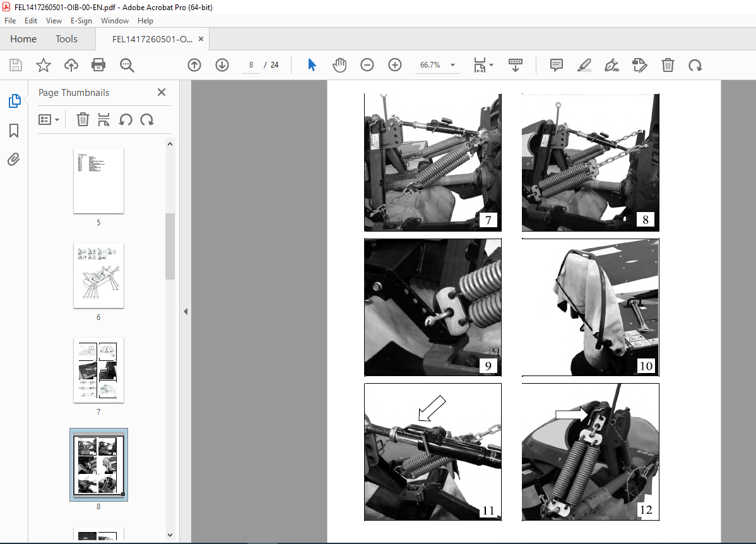Go to next page arrow

click(221, 65)
